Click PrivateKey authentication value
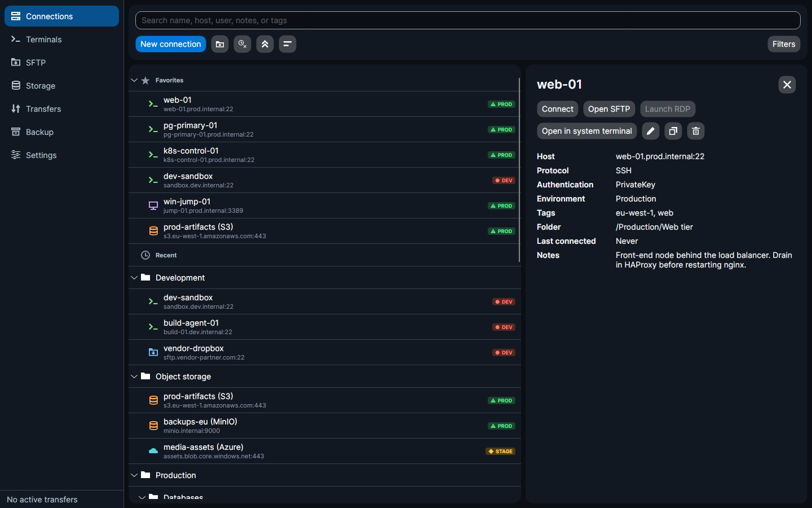Viewport: 812px width, 508px height. point(636,185)
